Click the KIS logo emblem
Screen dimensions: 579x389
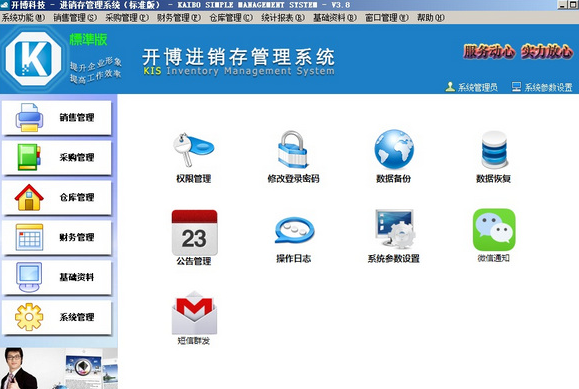pyautogui.click(x=33, y=59)
